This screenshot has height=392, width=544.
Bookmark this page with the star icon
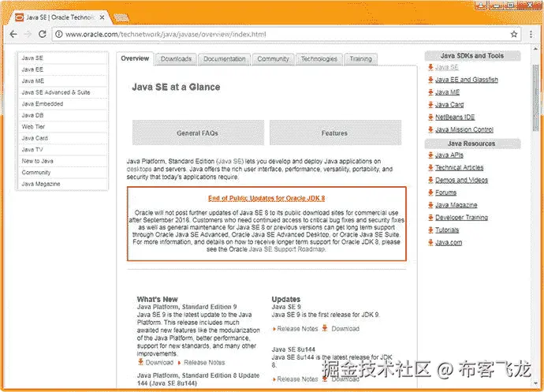pos(514,34)
